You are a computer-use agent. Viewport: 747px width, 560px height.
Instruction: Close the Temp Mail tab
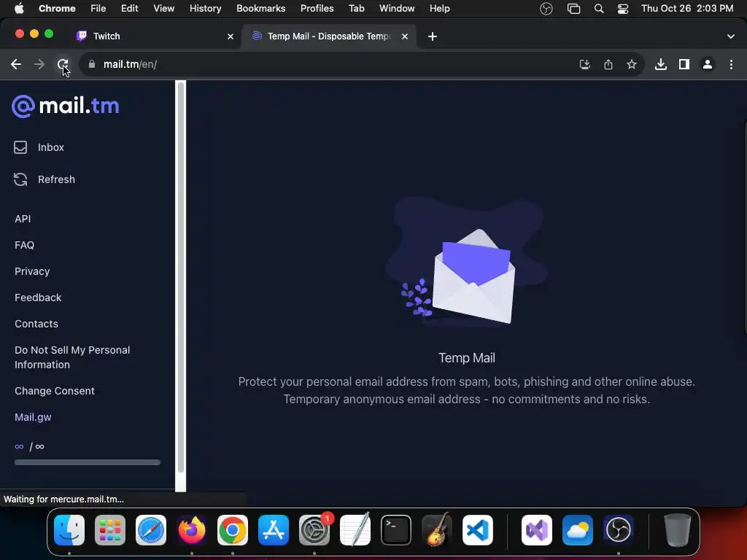pos(405,36)
